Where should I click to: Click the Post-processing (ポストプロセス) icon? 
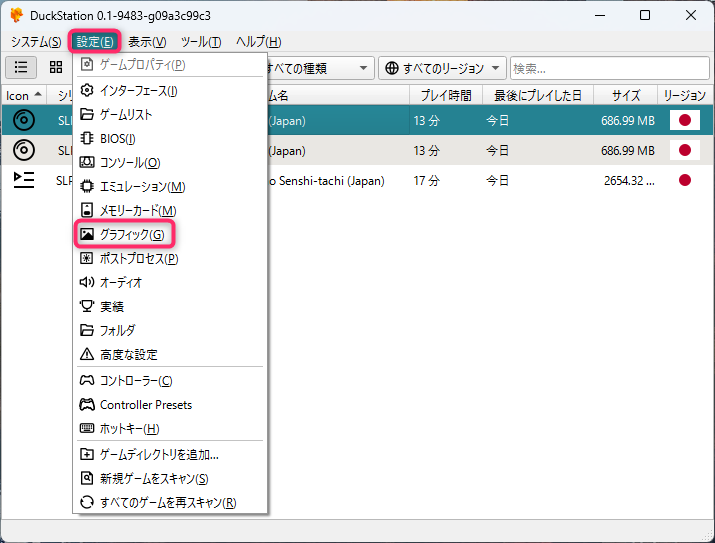click(x=87, y=259)
